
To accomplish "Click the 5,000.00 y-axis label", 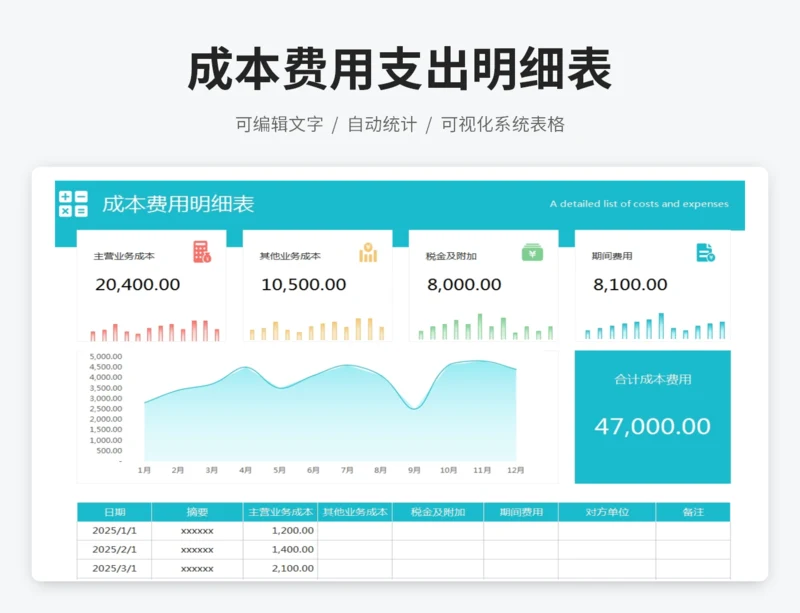I will [106, 356].
